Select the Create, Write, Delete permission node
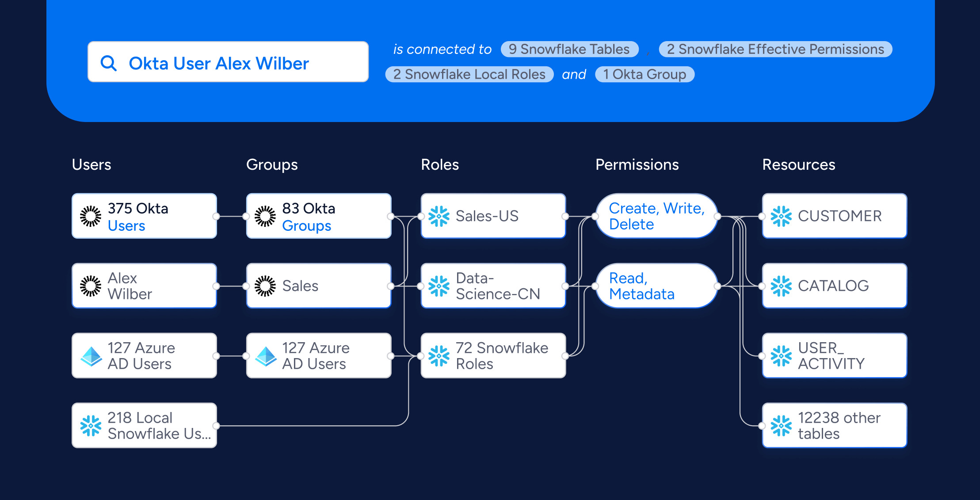Screen dimensions: 980x500 (656, 216)
